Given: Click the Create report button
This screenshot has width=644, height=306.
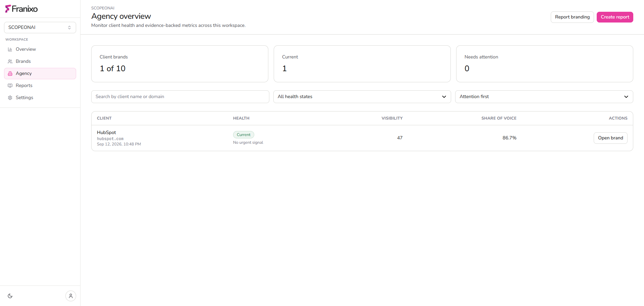Looking at the screenshot, I should point(615,17).
